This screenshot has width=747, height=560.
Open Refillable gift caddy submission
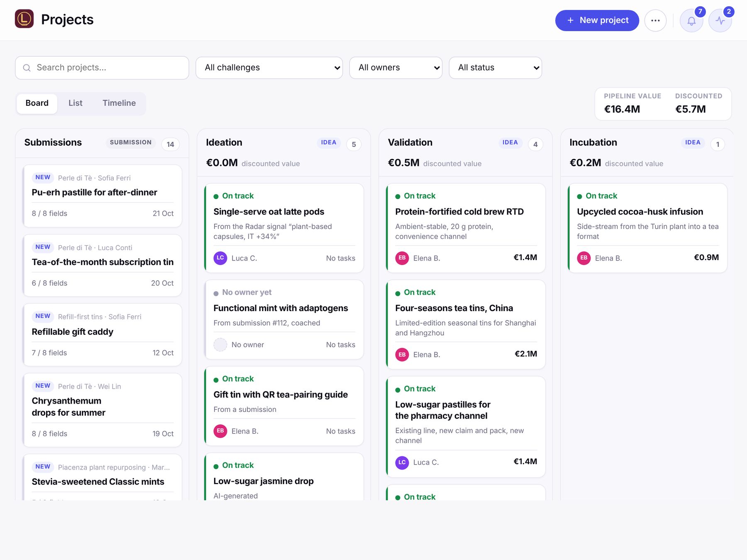(103, 335)
